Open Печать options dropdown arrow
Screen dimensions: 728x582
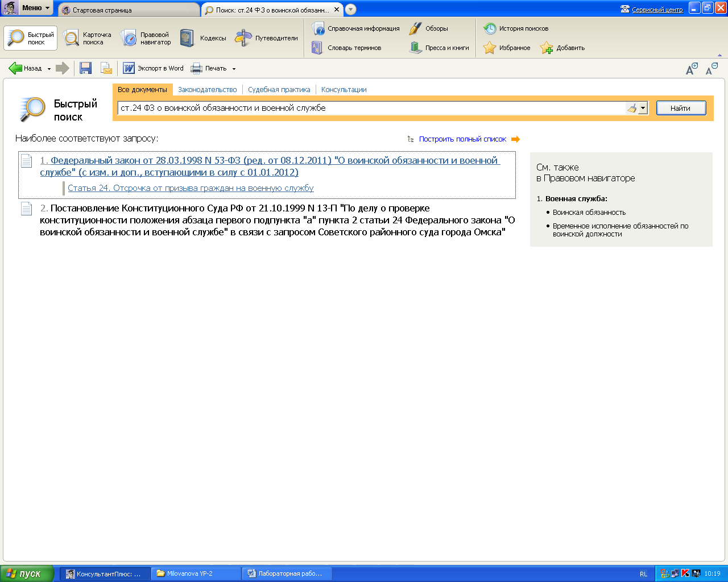click(x=234, y=69)
